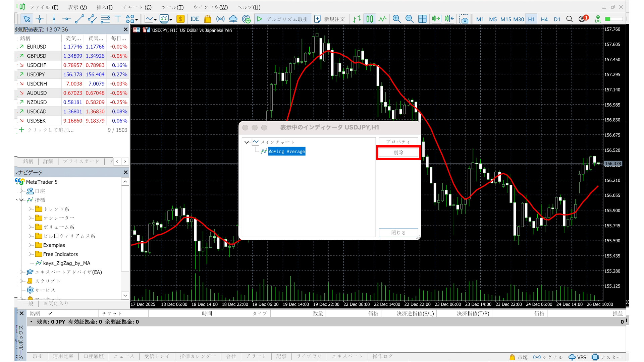Click the tile windows grid icon
Viewport: 644px width, 362px height.
click(x=422, y=19)
